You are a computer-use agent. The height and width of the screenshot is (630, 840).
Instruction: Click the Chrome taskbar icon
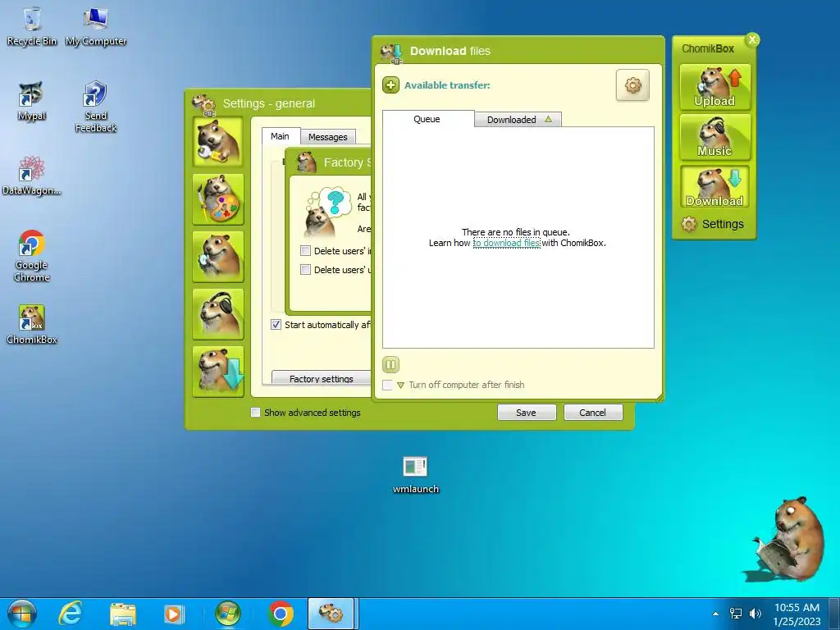tap(281, 614)
